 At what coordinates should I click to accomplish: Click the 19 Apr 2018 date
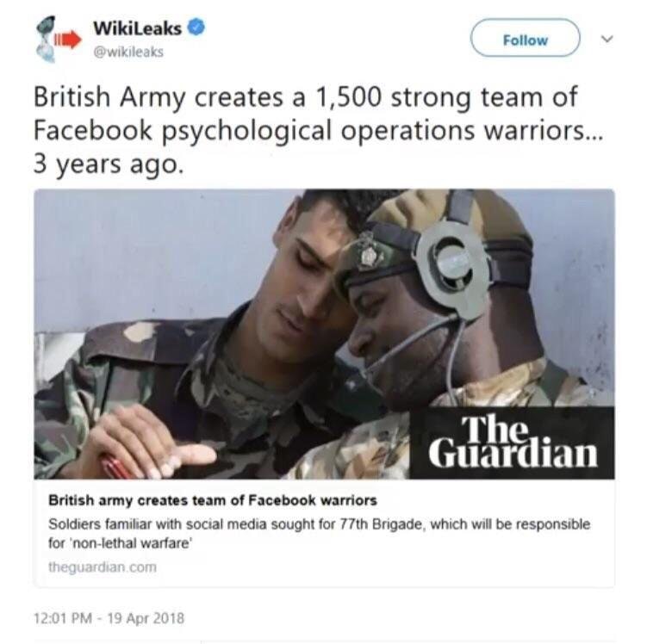pyautogui.click(x=146, y=618)
